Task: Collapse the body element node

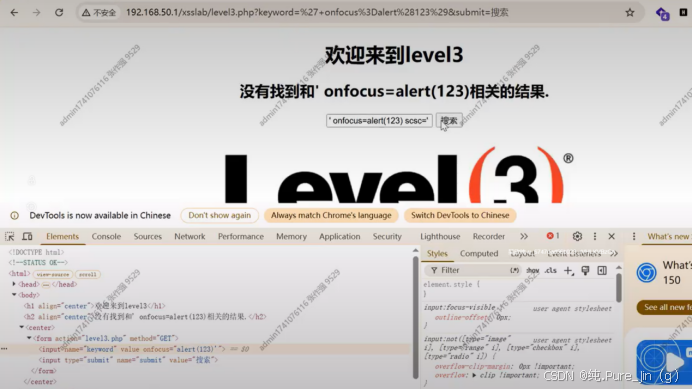Action: click(x=14, y=294)
